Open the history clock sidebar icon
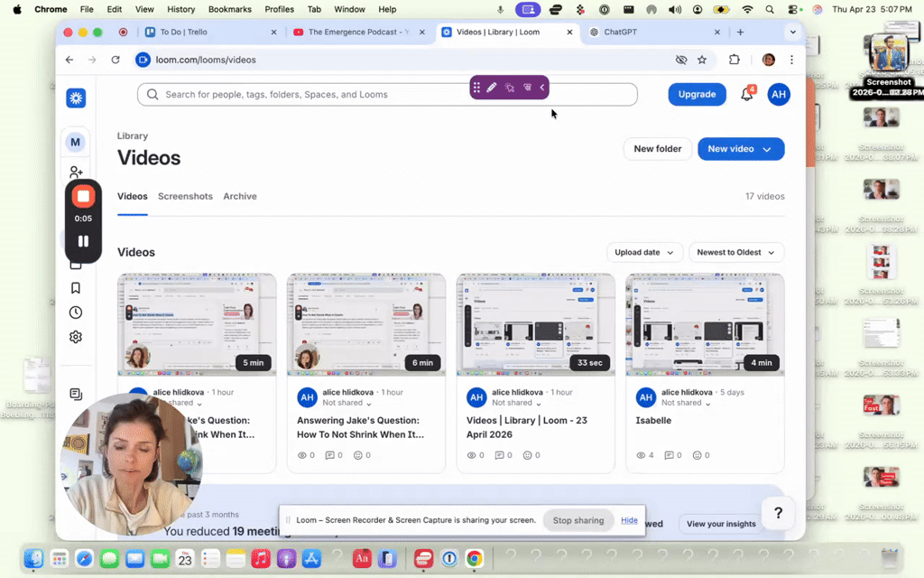The width and height of the screenshot is (924, 578). (76, 312)
